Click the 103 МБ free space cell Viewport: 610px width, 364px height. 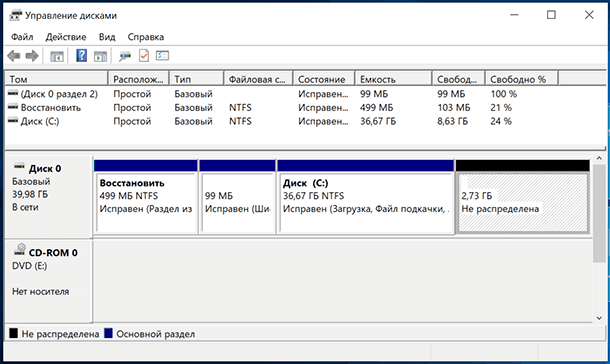click(454, 107)
